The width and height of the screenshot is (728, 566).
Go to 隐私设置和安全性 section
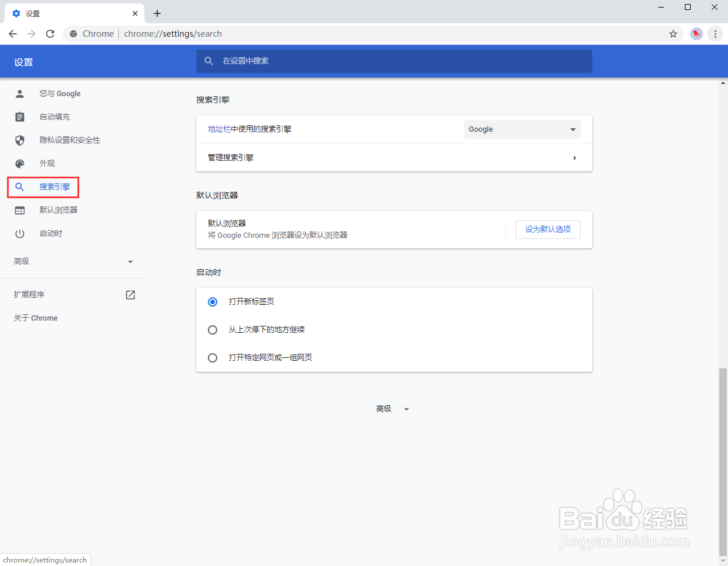point(70,140)
